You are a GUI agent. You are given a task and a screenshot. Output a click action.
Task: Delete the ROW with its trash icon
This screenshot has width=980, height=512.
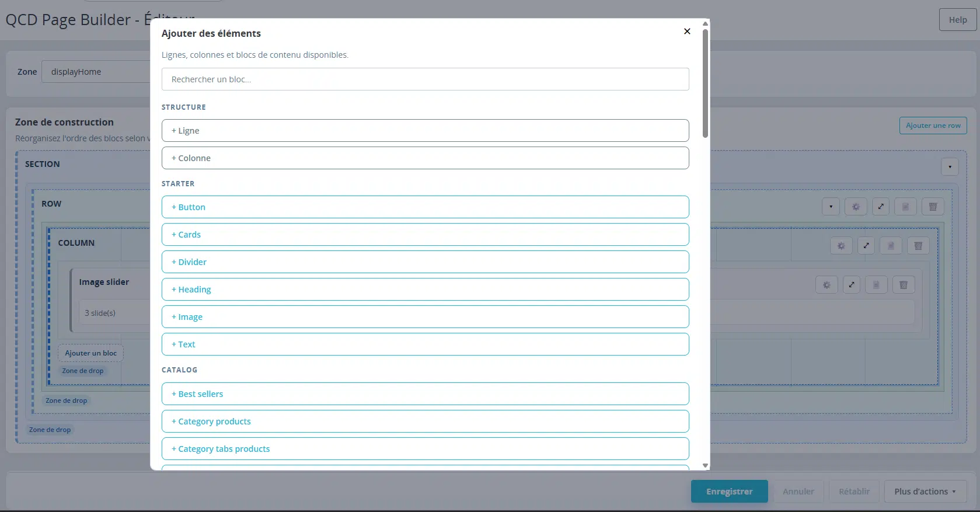(933, 207)
